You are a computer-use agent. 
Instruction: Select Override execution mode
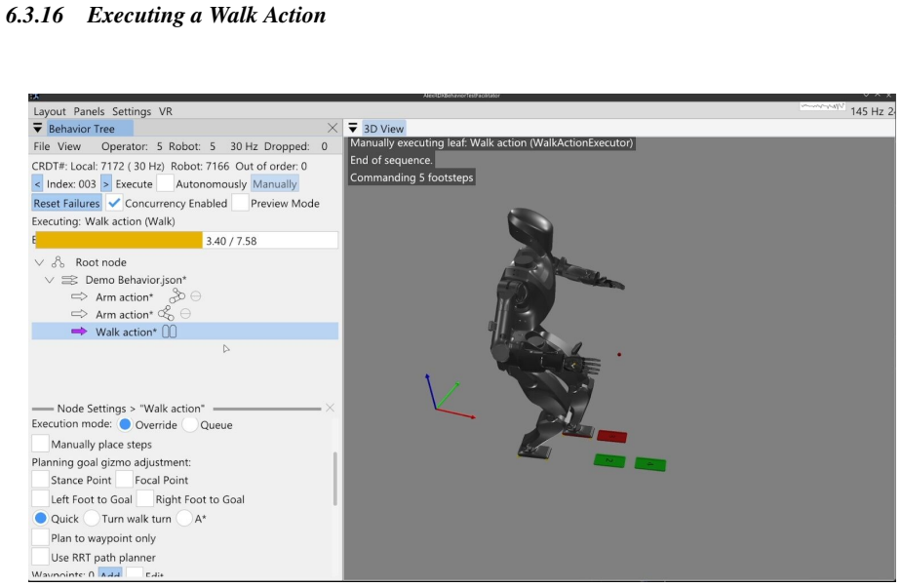pyautogui.click(x=125, y=424)
